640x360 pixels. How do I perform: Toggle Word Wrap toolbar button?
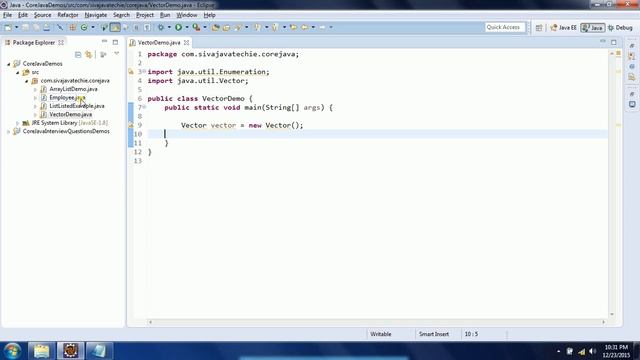pyautogui.click(x=126, y=27)
